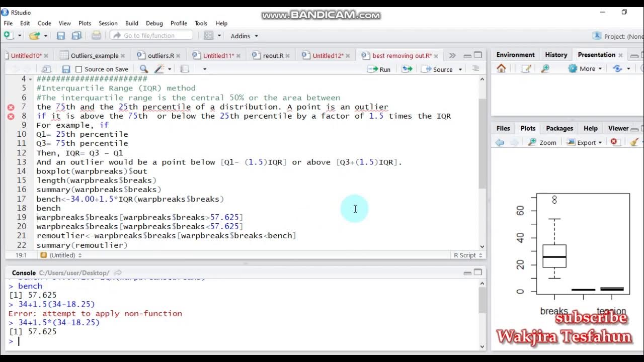Minimize the source editor pane
The height and width of the screenshot is (362, 644).
tap(467, 55)
